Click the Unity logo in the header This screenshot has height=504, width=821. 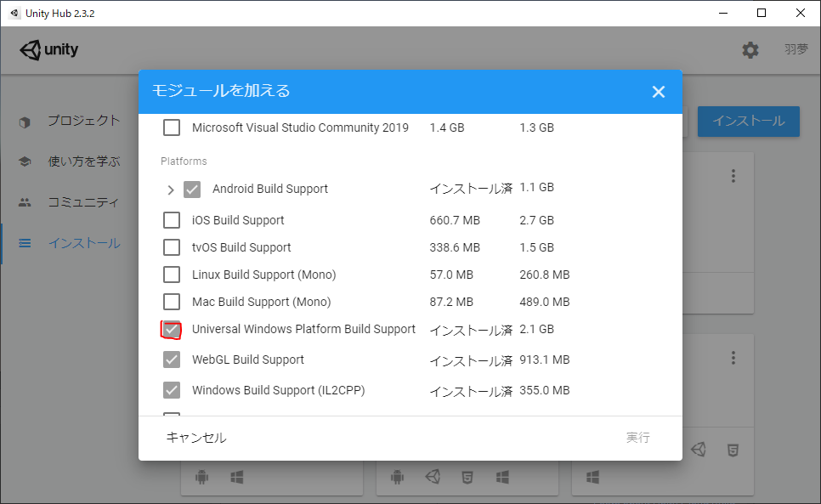(x=48, y=49)
